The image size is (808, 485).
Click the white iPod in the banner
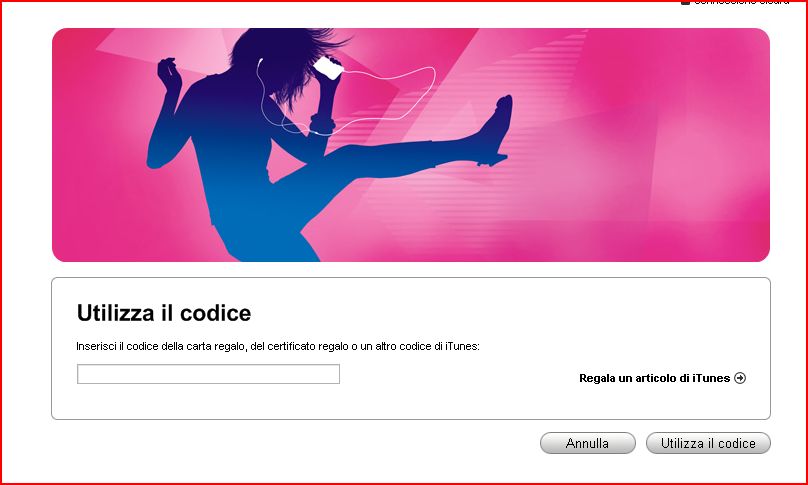328,68
